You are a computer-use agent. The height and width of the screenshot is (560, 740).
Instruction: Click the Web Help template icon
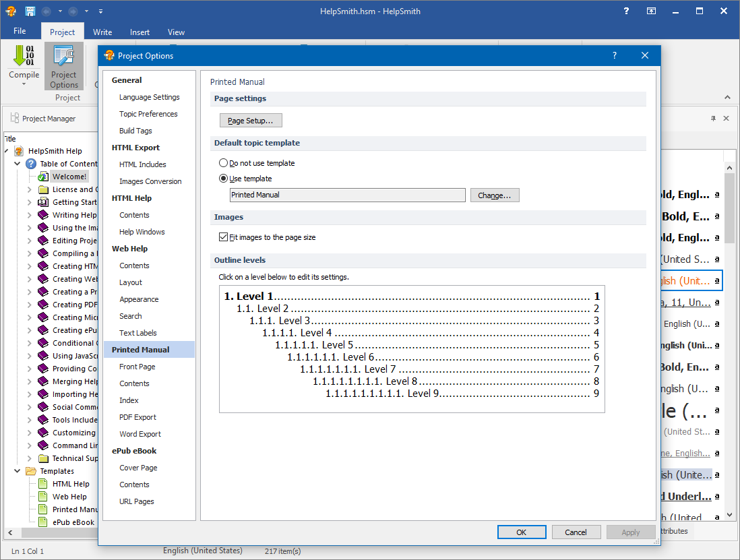tap(43, 496)
